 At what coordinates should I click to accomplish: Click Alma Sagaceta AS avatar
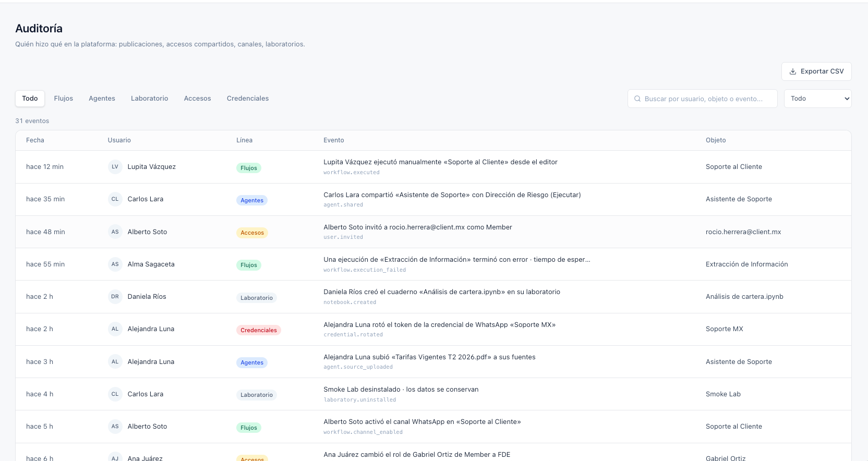pos(115,264)
